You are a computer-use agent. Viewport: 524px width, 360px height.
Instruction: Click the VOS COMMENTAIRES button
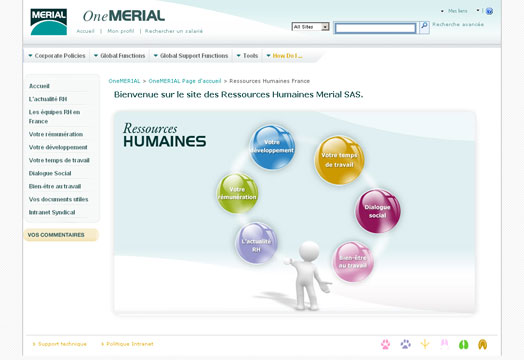pyautogui.click(x=61, y=235)
